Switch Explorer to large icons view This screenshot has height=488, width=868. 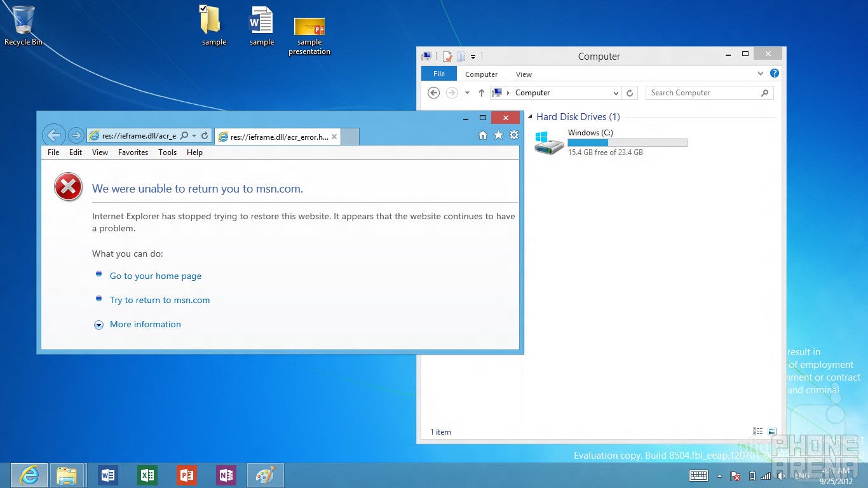tap(772, 431)
